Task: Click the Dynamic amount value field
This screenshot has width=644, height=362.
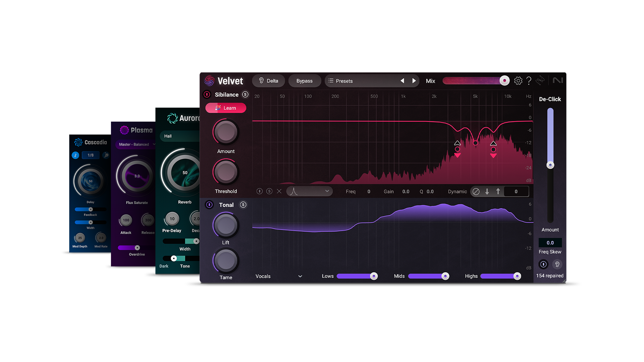Action: [x=516, y=191]
